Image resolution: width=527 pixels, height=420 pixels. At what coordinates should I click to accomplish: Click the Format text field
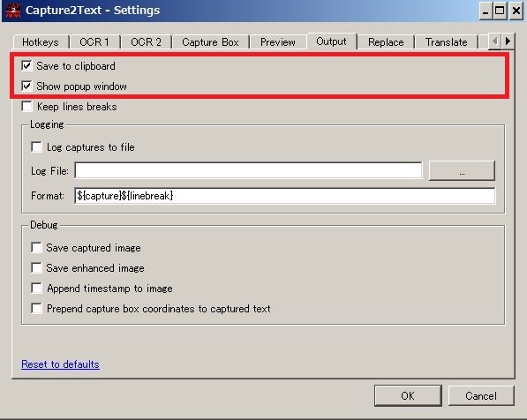tap(284, 196)
